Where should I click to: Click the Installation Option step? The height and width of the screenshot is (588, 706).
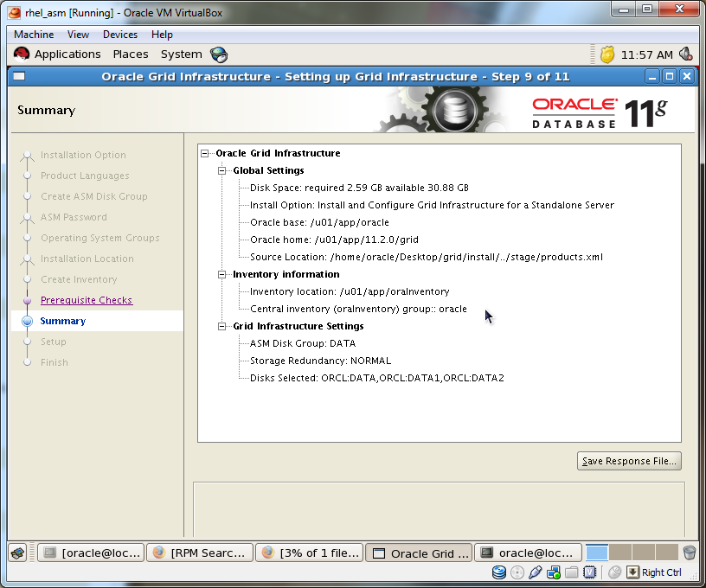click(x=83, y=155)
